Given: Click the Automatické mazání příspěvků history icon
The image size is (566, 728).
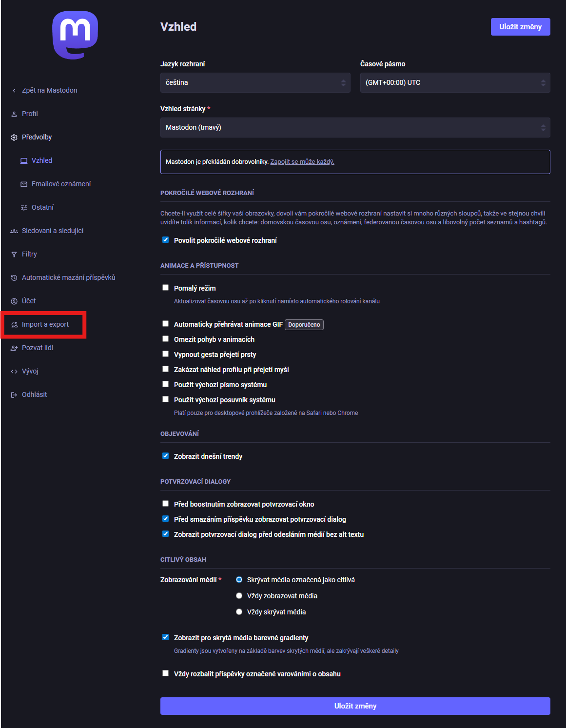Looking at the screenshot, I should coord(14,278).
